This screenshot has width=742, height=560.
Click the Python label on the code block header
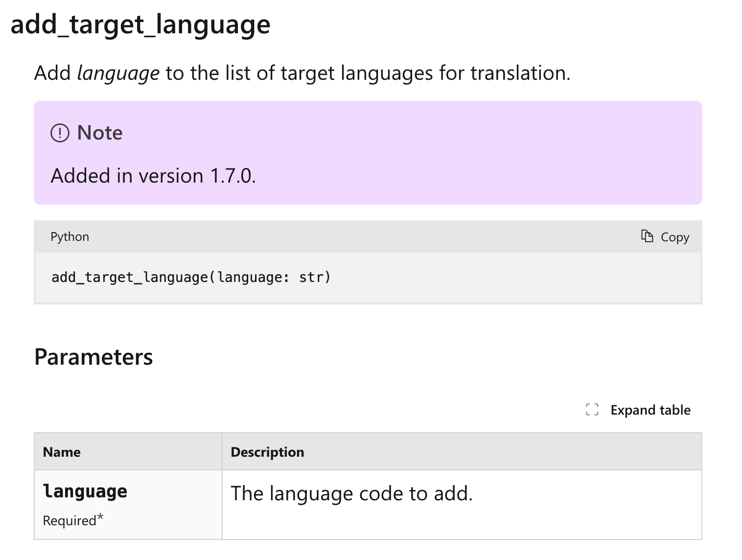(x=70, y=236)
